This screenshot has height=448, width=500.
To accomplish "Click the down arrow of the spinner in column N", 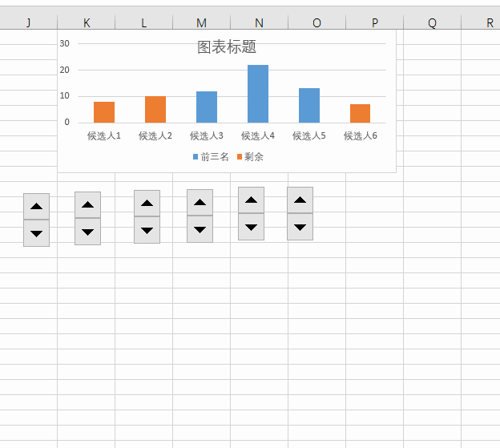I will click(x=252, y=227).
